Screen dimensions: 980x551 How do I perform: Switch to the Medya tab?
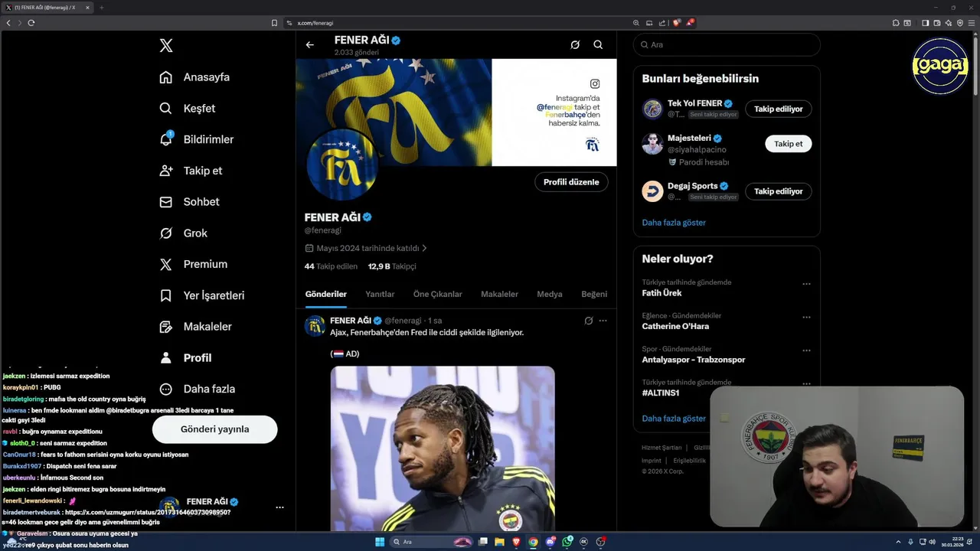(549, 294)
